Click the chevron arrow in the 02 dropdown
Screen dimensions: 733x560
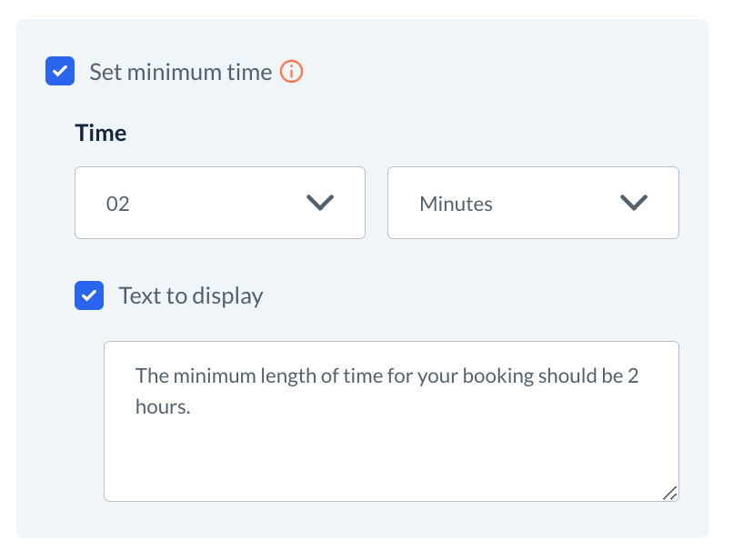pyautogui.click(x=320, y=203)
